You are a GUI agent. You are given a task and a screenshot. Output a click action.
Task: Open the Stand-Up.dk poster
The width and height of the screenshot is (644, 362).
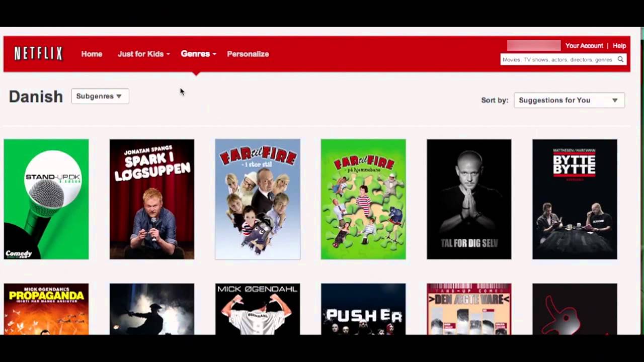46,199
